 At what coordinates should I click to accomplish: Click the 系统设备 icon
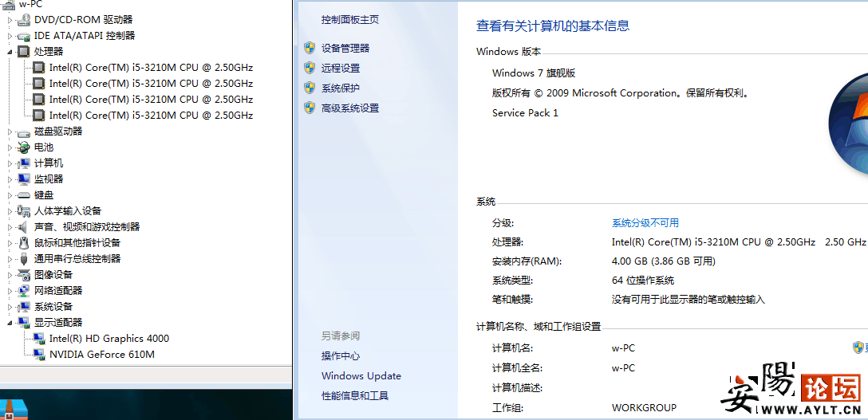click(24, 307)
